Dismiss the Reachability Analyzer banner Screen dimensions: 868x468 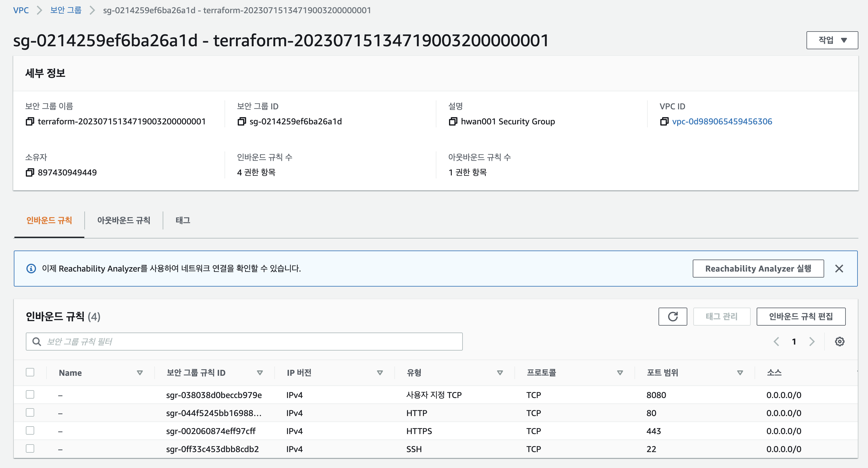(x=839, y=268)
